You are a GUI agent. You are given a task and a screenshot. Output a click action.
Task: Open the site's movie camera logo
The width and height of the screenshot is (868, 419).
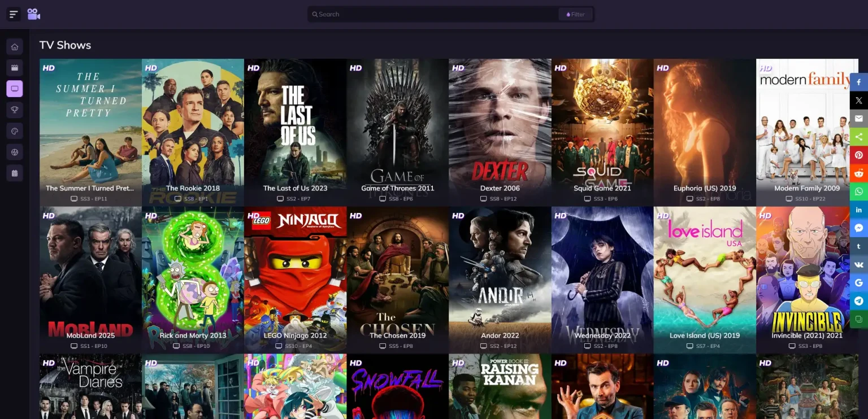click(34, 14)
